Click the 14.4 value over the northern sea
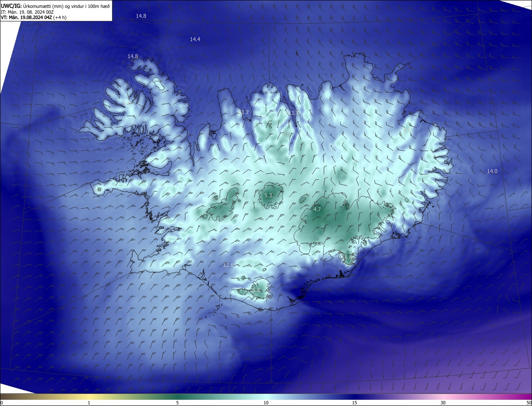532x406 pixels. (195, 39)
